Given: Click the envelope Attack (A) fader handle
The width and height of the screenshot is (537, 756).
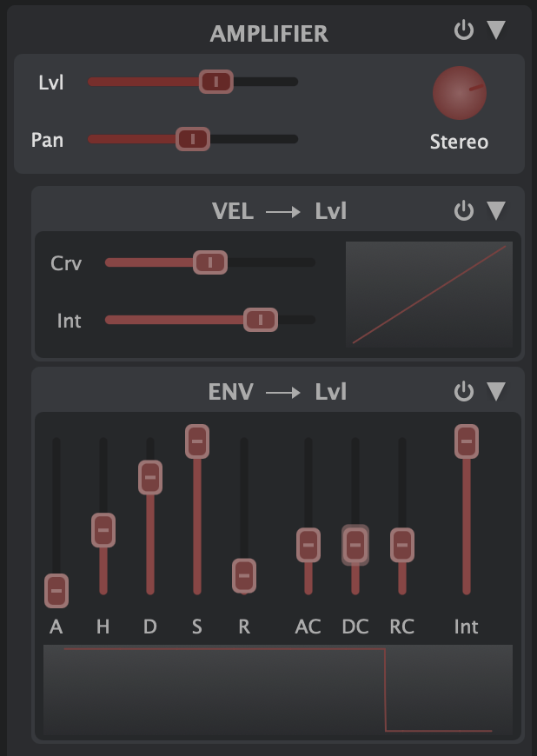Looking at the screenshot, I should [x=56, y=591].
